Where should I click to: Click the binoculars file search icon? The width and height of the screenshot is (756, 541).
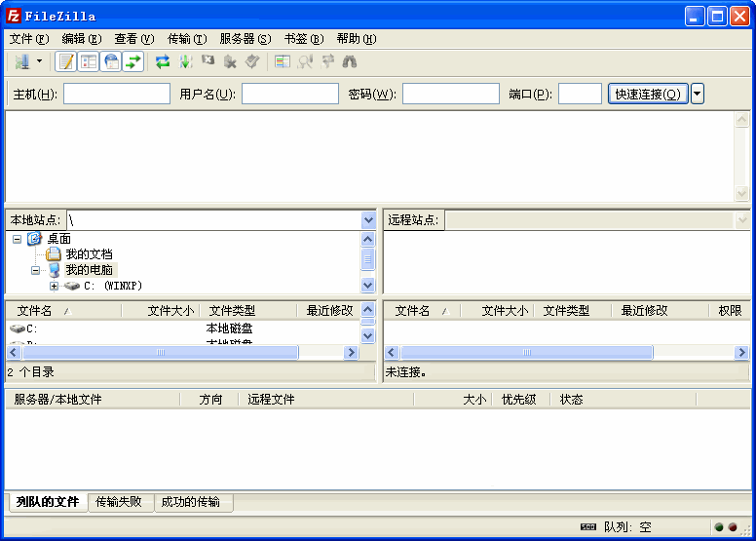click(350, 61)
